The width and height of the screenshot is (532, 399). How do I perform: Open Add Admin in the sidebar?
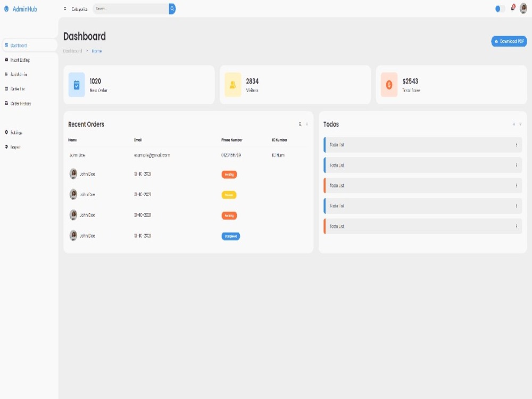pos(19,74)
